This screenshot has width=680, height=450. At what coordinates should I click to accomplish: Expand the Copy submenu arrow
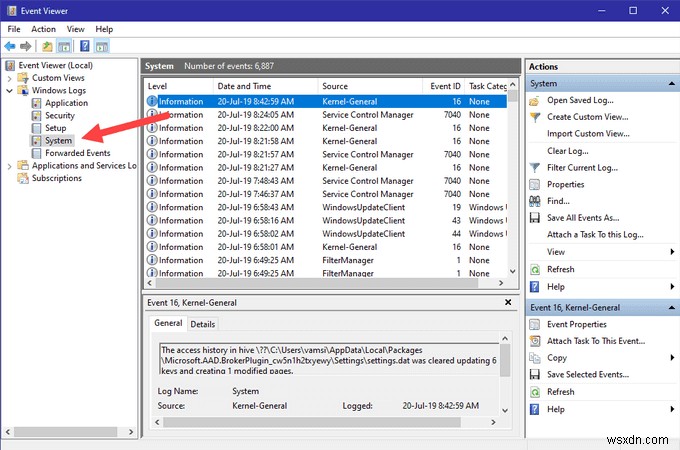[672, 358]
